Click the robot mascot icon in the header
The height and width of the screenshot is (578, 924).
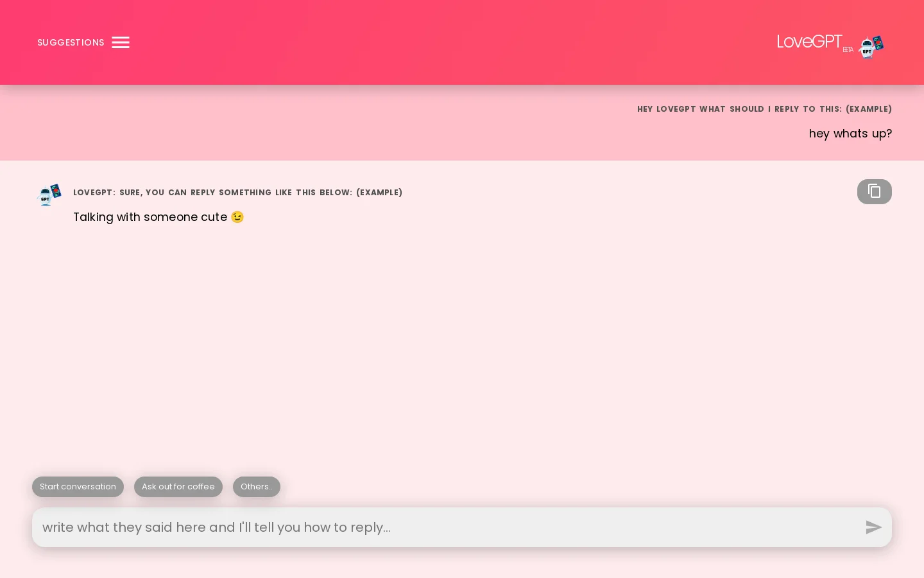[871, 46]
